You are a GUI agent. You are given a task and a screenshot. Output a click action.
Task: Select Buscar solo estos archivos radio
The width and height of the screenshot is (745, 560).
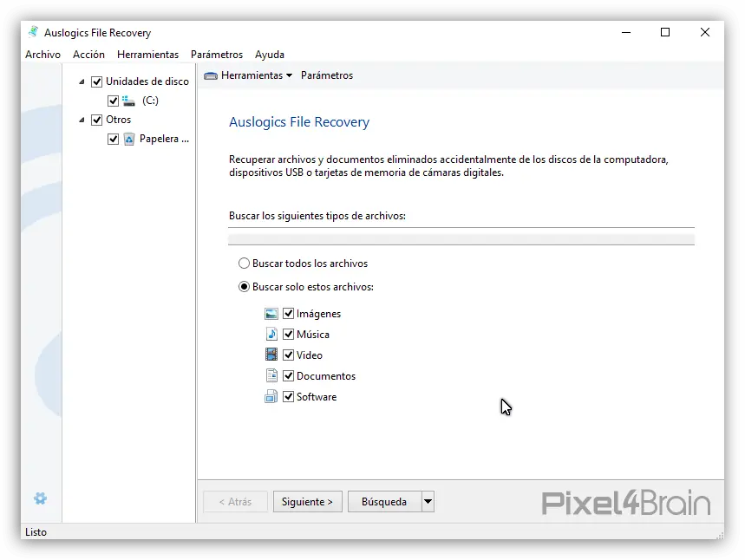(244, 287)
